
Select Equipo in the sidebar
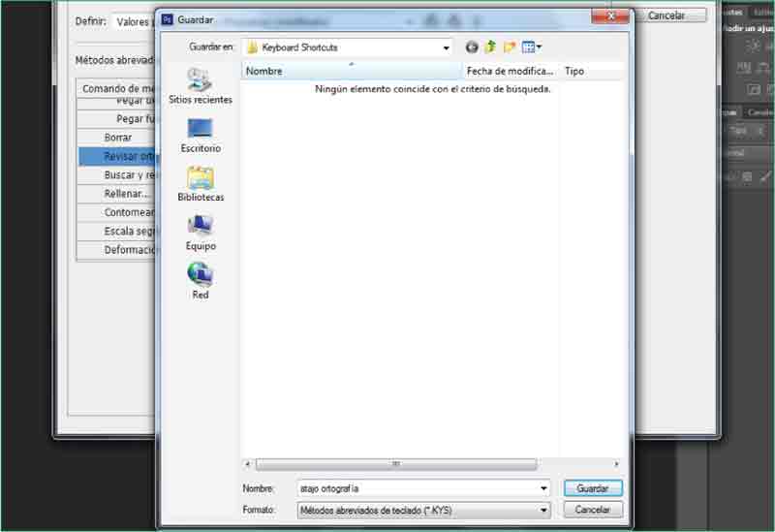tap(200, 233)
